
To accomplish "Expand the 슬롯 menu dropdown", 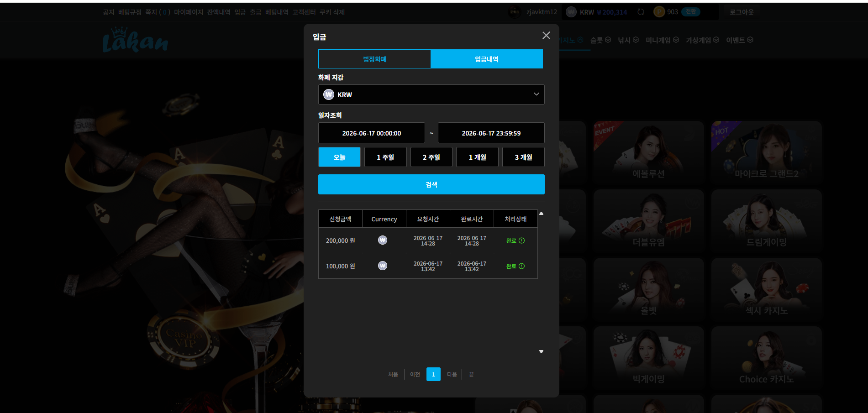I will point(600,40).
